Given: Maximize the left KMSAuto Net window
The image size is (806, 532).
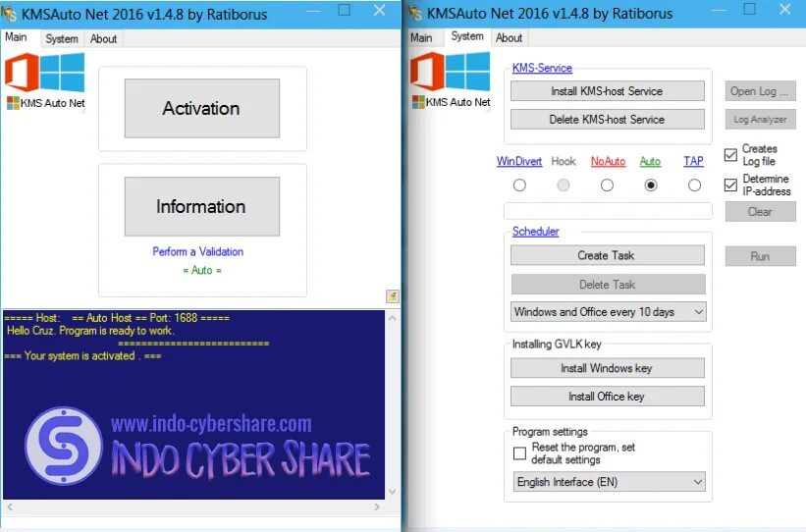Looking at the screenshot, I should click(x=345, y=10).
